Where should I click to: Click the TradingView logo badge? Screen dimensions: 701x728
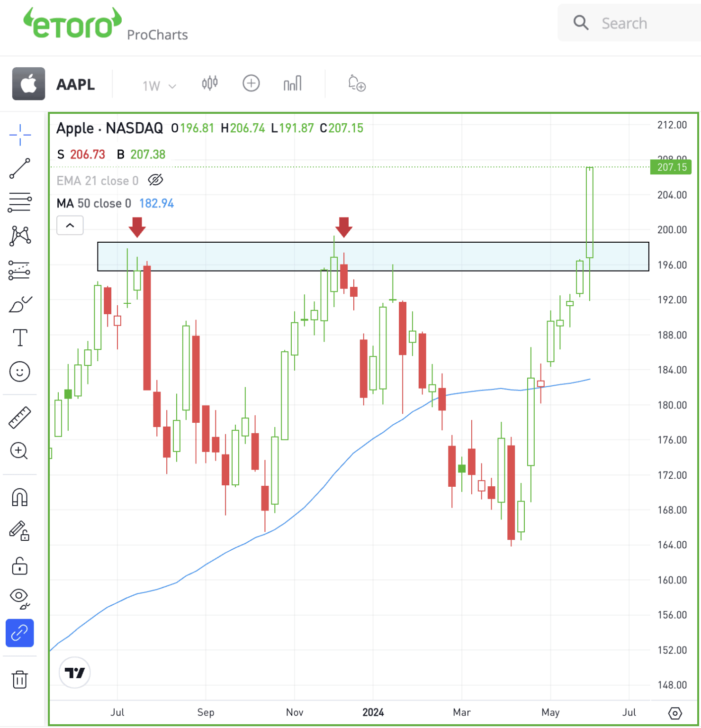click(x=75, y=673)
